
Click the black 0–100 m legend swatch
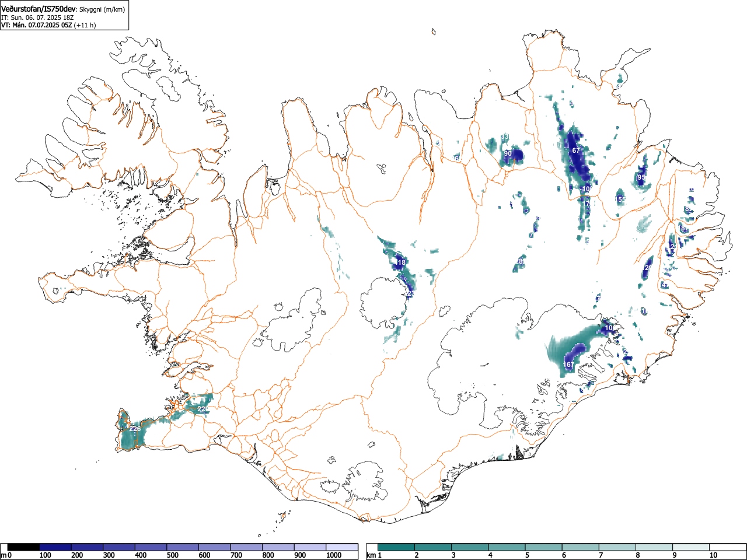23,547
